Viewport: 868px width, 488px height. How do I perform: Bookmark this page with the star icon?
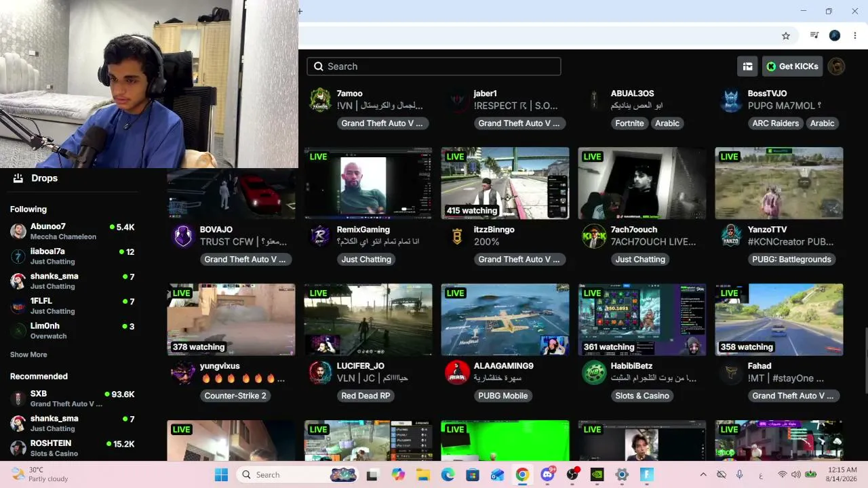(786, 35)
